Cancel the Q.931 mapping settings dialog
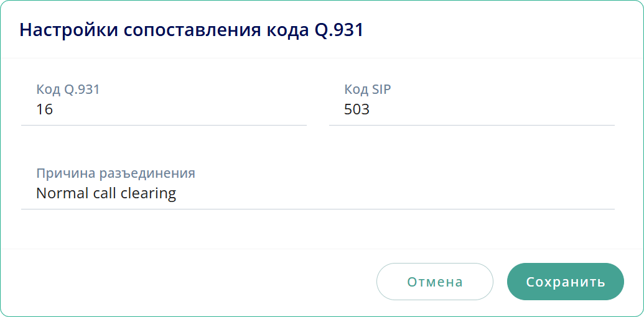The image size is (644, 317). coord(434,282)
